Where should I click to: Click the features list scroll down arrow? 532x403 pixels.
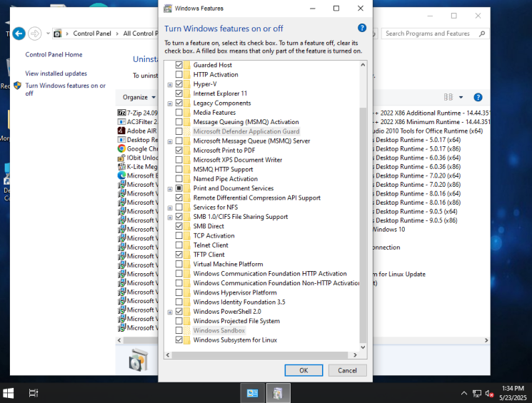point(363,347)
